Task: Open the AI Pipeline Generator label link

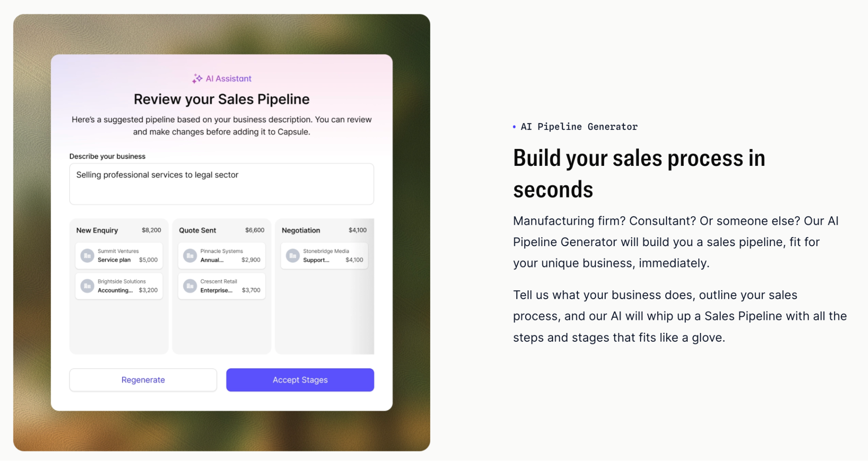Action: [x=579, y=126]
